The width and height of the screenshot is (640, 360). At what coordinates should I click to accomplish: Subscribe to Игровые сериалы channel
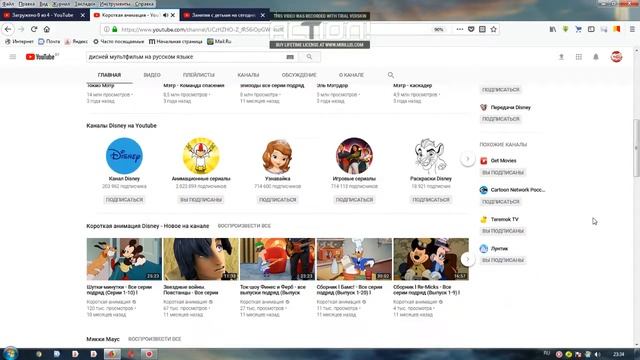[x=354, y=200]
